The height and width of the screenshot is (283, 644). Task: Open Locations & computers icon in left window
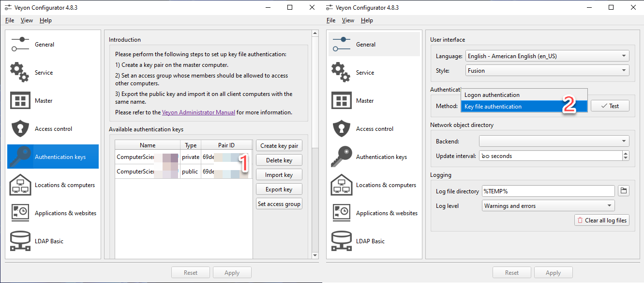[x=20, y=185]
